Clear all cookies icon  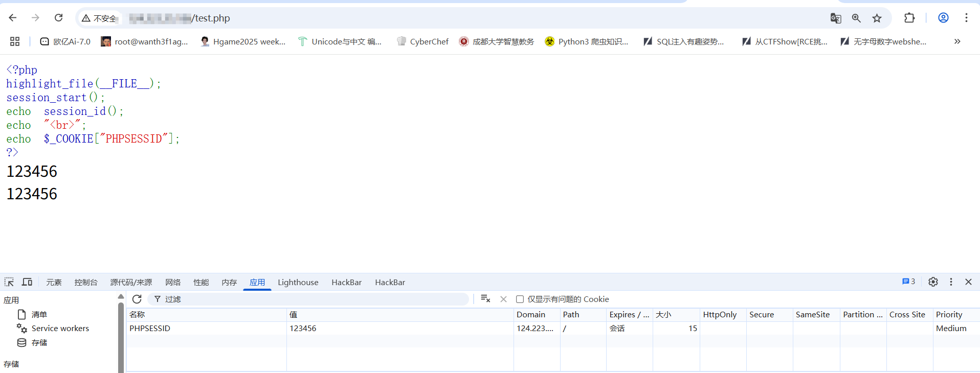485,299
